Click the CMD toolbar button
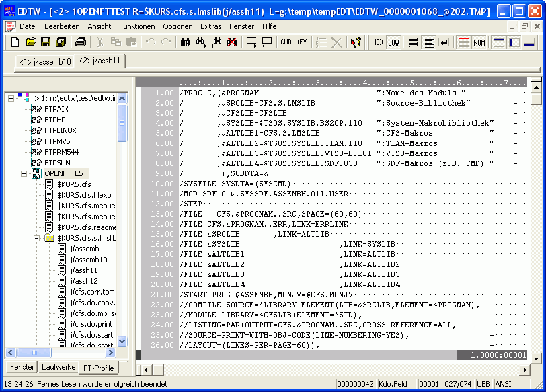Screen dimensions: 546x392 pyautogui.click(x=286, y=42)
